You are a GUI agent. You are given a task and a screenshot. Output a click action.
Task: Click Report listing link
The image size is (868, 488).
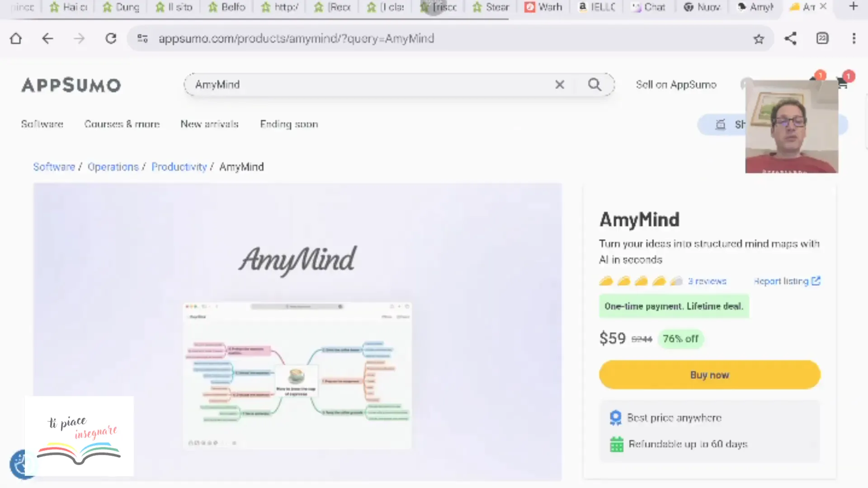(x=781, y=281)
